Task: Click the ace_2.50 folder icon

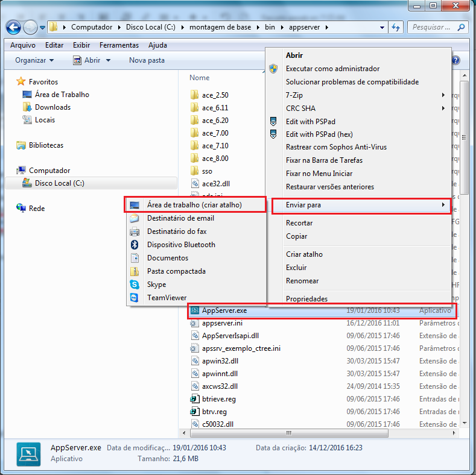Action: click(x=195, y=95)
